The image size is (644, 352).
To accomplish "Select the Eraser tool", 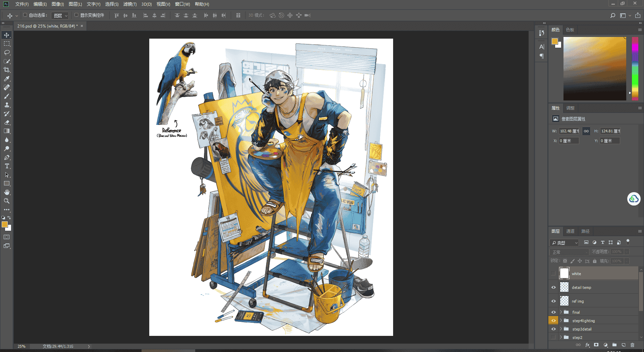I will coord(7,122).
